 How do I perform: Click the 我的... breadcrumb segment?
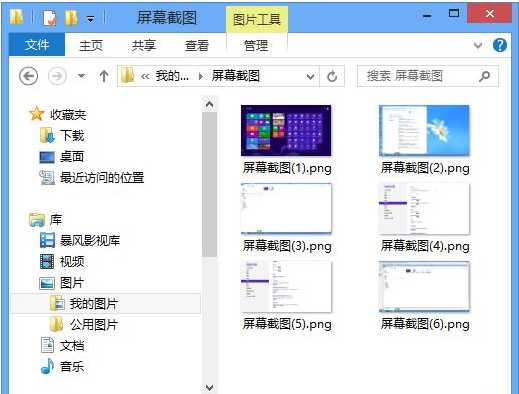click(172, 76)
